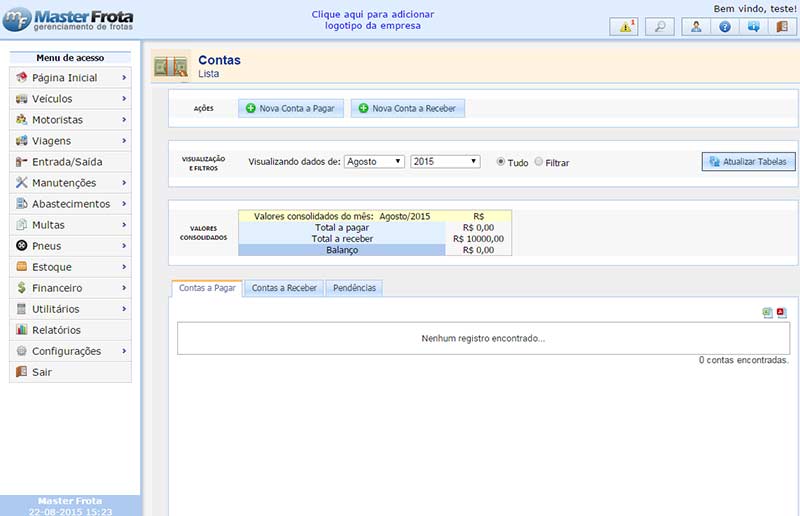Expand the Veículos submenu arrow
Screen dimensions: 800x516
pyautogui.click(x=124, y=99)
